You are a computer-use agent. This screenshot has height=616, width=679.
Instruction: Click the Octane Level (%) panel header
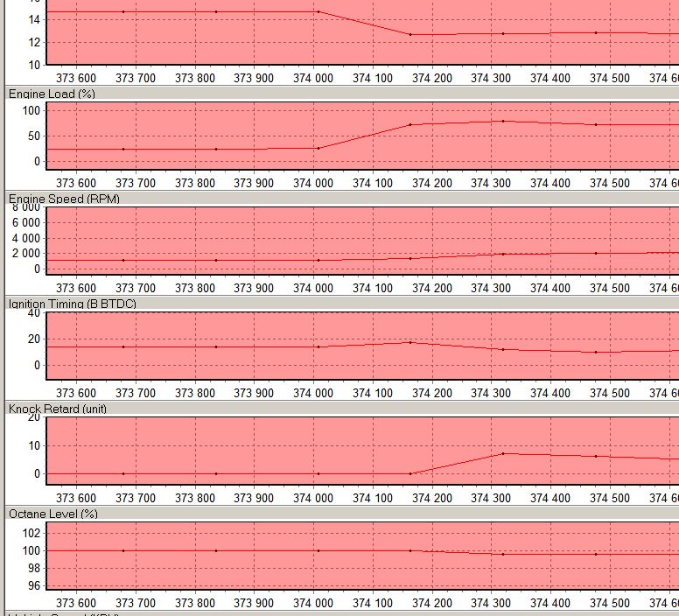pyautogui.click(x=53, y=514)
